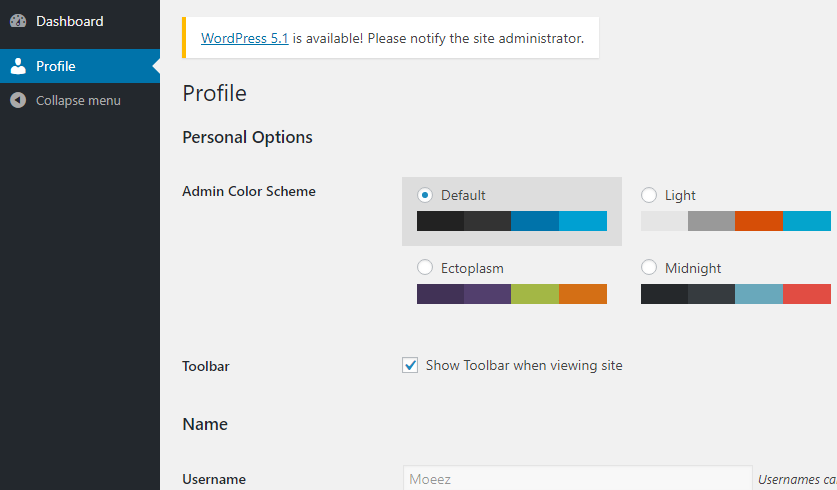837x490 pixels.
Task: Collapse the sidebar via Collapse menu label
Action: 78,100
